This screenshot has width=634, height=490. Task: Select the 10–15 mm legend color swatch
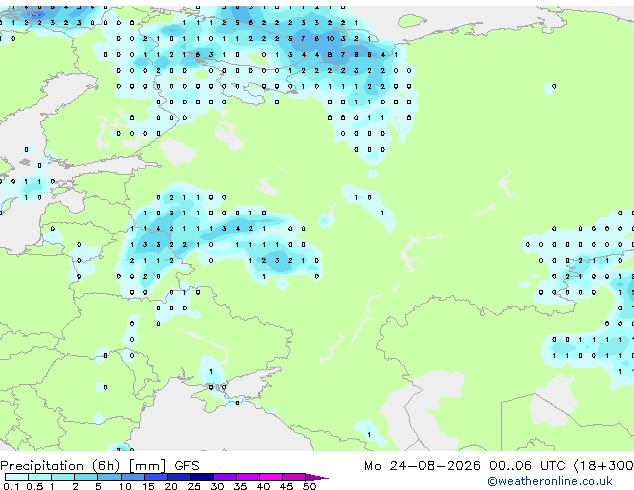coord(132,477)
